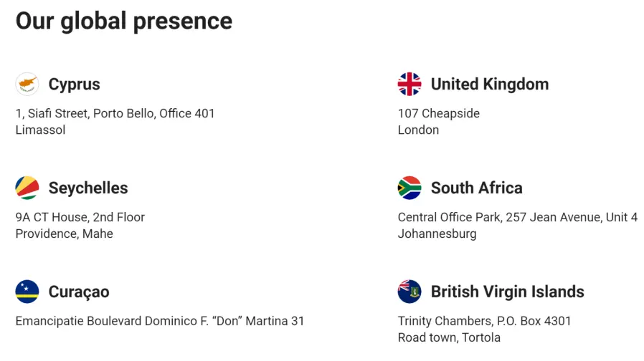Click the South Africa flag icon
Screen dimensions: 644x361
[409, 188]
